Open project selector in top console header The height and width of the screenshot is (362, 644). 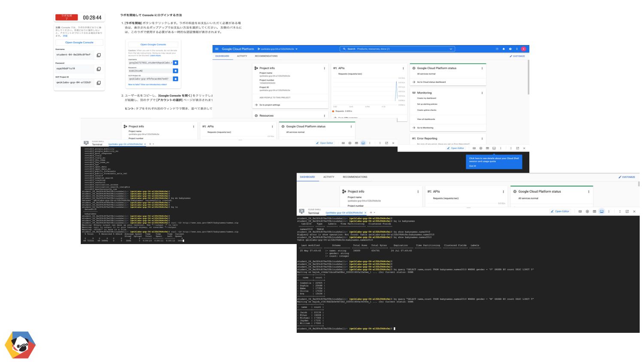pos(277,49)
